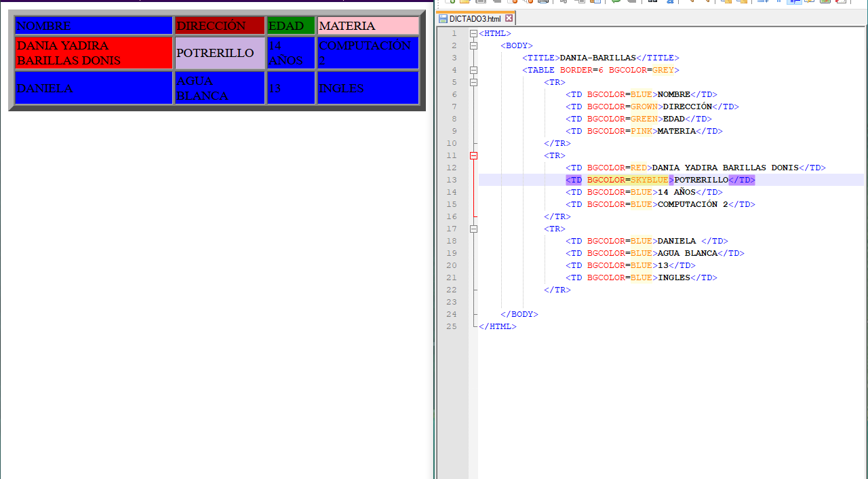Click line number 23 in the editor margin
This screenshot has height=479, width=868.
click(452, 302)
